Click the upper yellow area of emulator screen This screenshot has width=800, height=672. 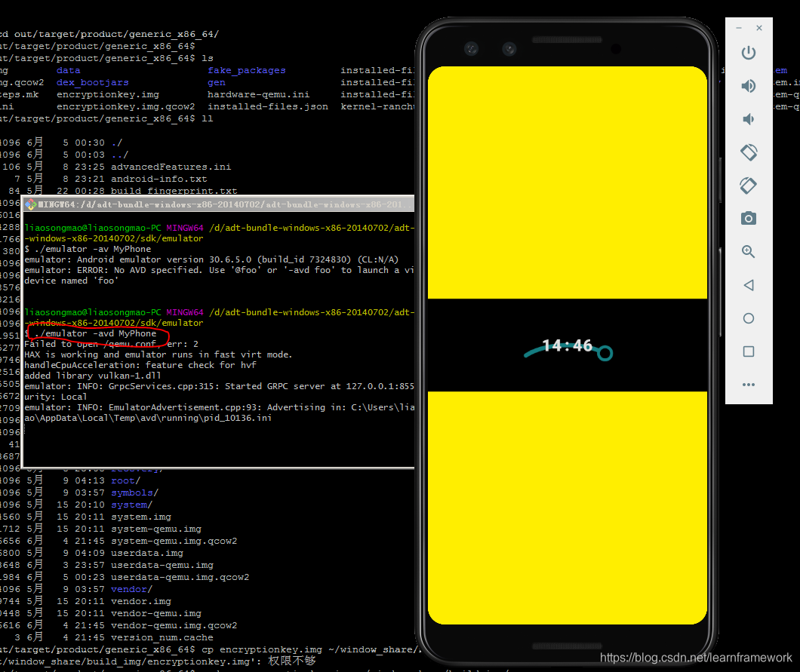(568, 183)
